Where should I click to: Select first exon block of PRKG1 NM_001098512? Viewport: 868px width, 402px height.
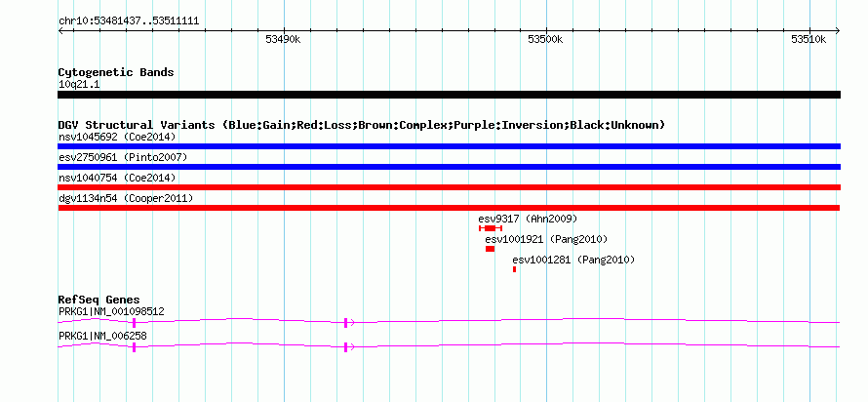coord(134,323)
